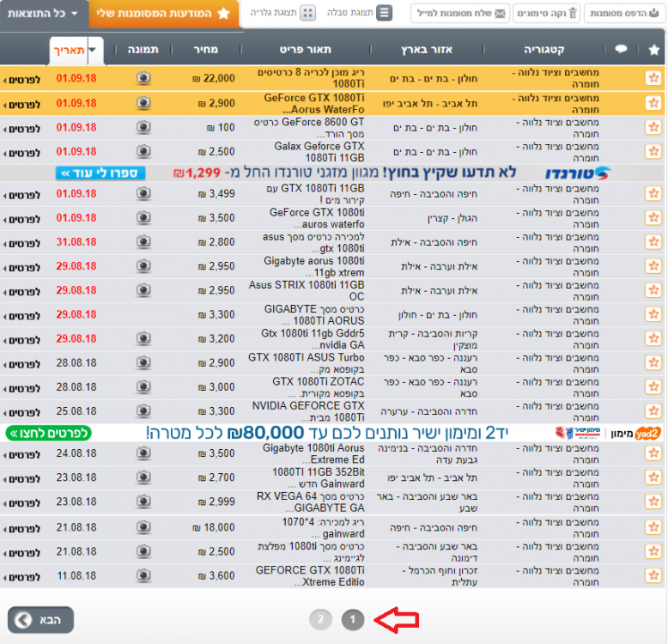Sort by אזור בארץ region column header
The width and height of the screenshot is (668, 644).
[x=427, y=50]
